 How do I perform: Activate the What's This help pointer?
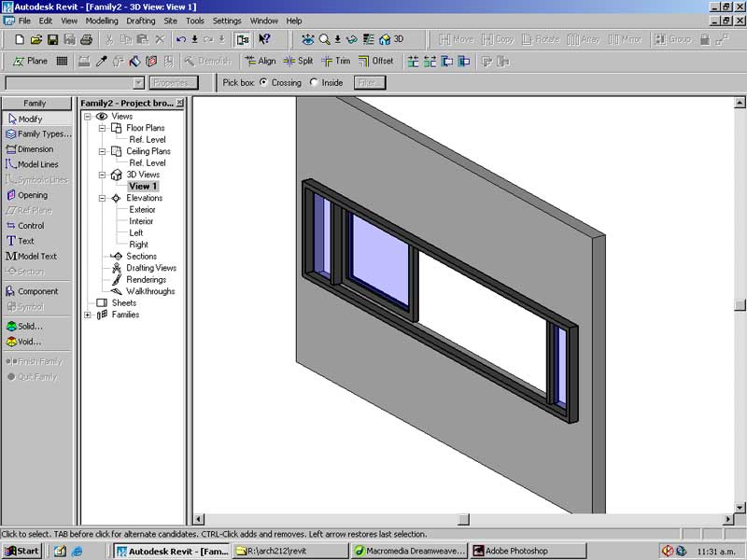[x=264, y=39]
